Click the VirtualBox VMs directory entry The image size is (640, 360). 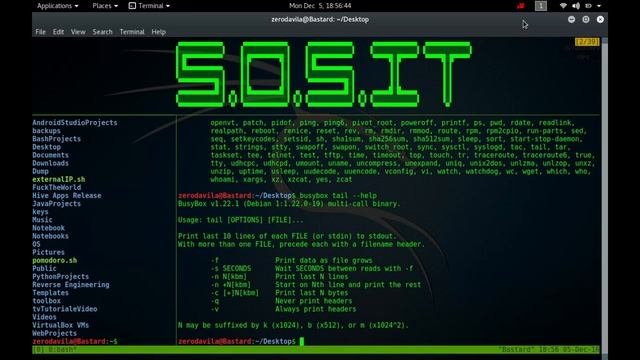point(61,325)
